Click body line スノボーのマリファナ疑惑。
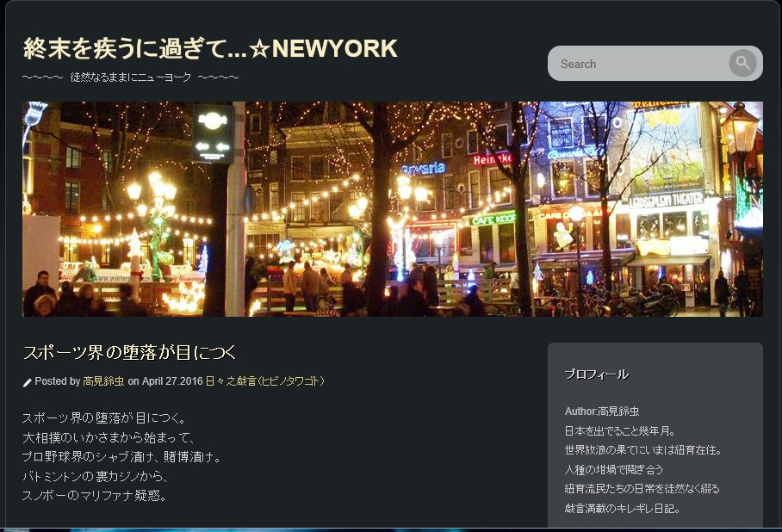782x532 pixels. (x=94, y=496)
